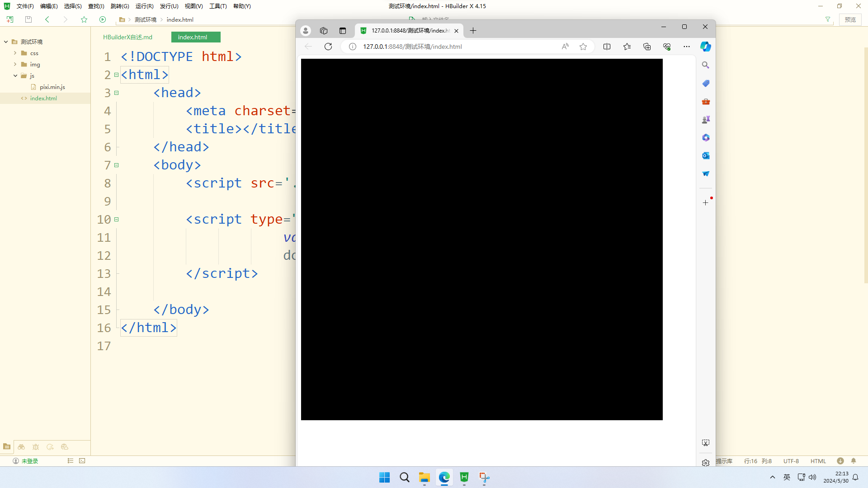Collapse the head tag code fold
The width and height of the screenshot is (868, 488).
pos(116,93)
